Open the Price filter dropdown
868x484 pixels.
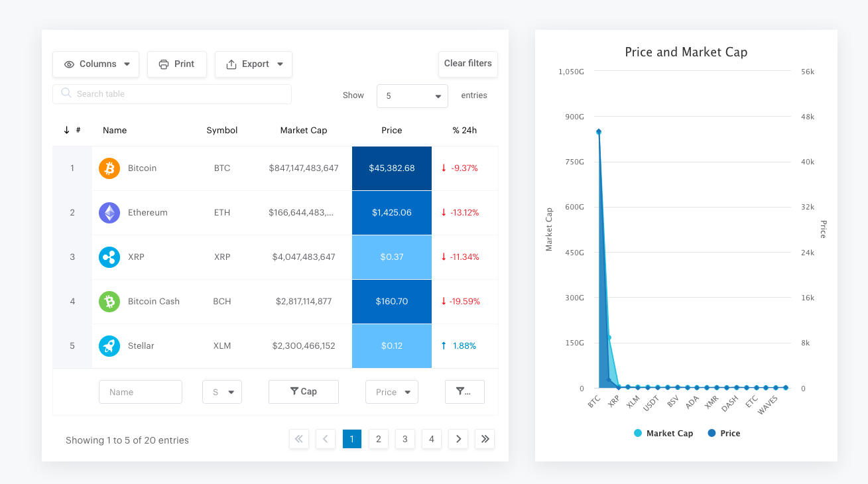[392, 392]
